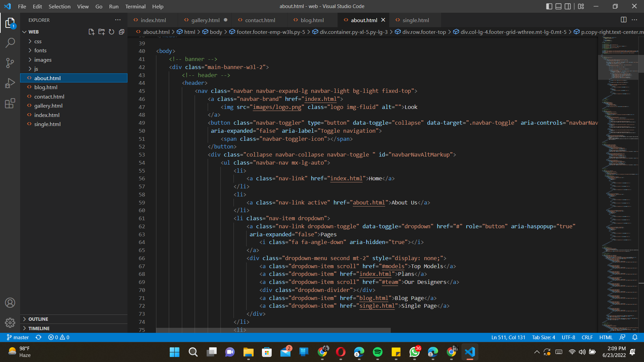Open the Extensions view

10,103
